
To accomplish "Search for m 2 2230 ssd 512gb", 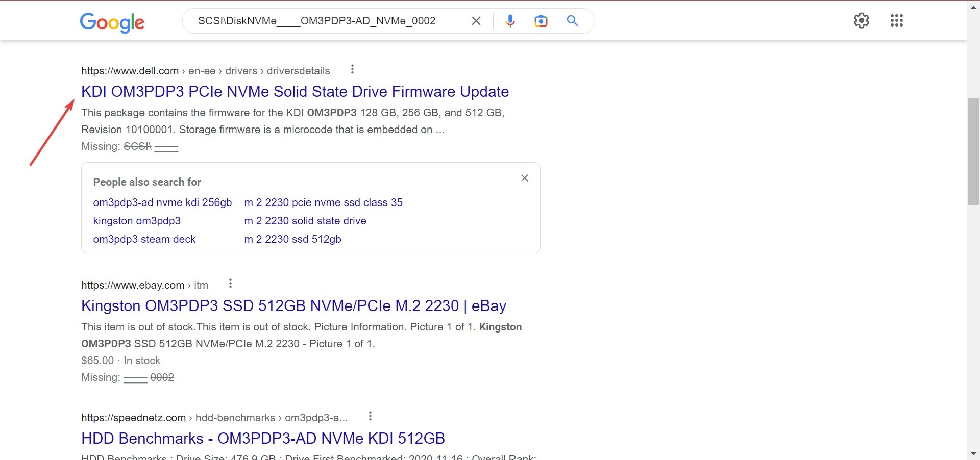I will 293,239.
